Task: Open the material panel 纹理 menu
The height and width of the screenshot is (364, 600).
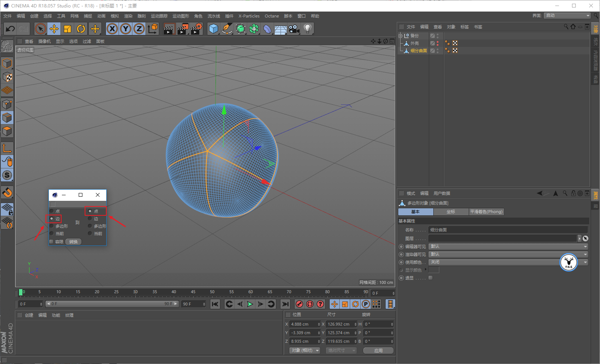Action: pos(69,315)
